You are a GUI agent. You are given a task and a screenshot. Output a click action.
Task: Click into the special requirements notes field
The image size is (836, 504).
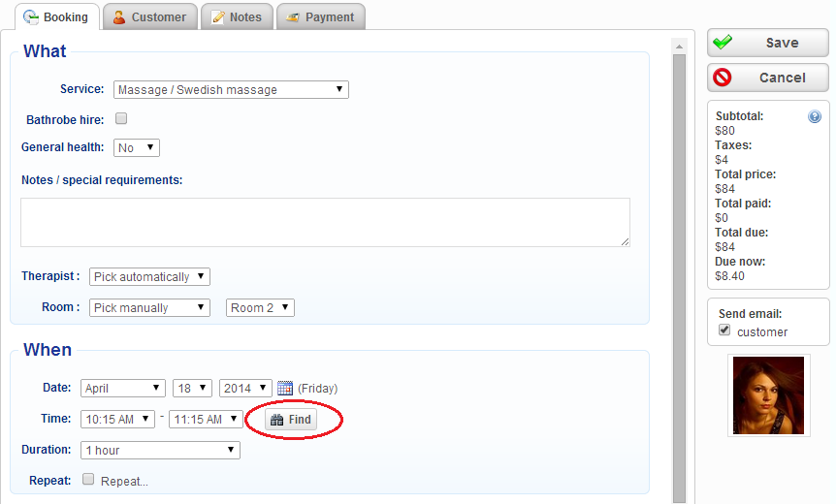[x=325, y=223]
